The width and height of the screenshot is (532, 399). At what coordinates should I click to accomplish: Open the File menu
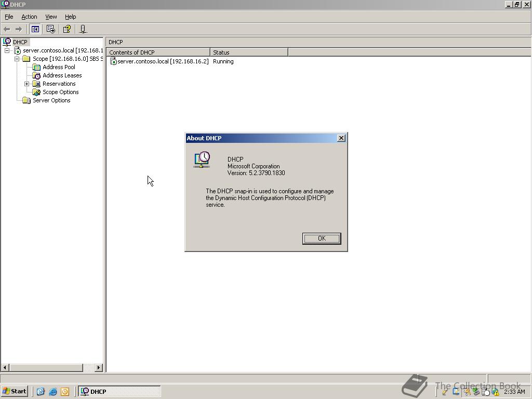9,17
